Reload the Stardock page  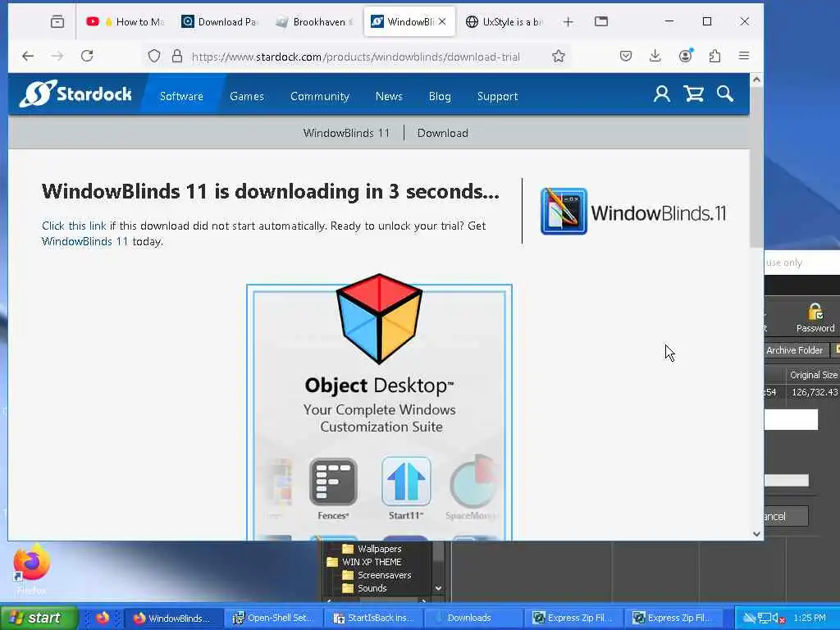87,56
